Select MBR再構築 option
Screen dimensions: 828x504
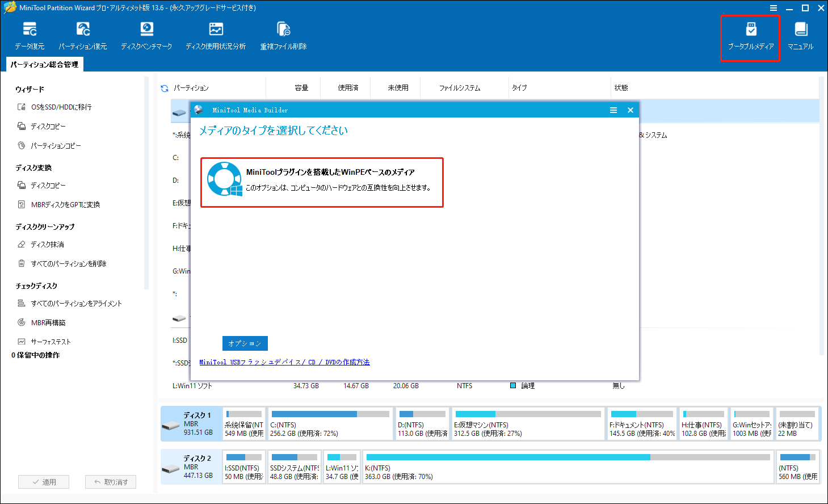[x=41, y=322]
